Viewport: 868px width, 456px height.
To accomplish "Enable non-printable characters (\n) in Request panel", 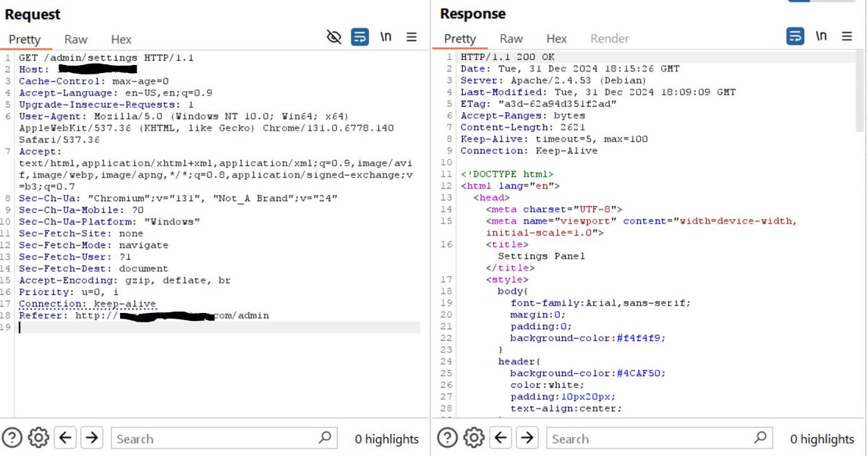I will pos(386,37).
